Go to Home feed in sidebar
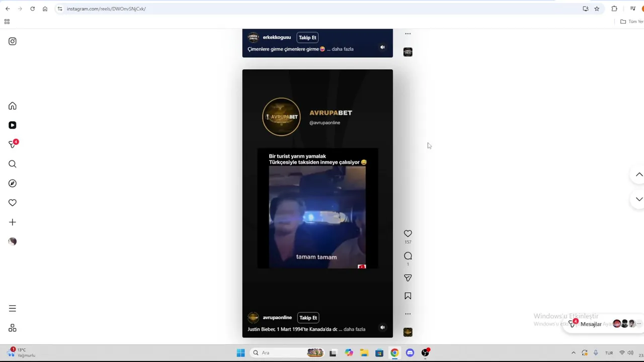This screenshot has height=362, width=644. point(13,106)
